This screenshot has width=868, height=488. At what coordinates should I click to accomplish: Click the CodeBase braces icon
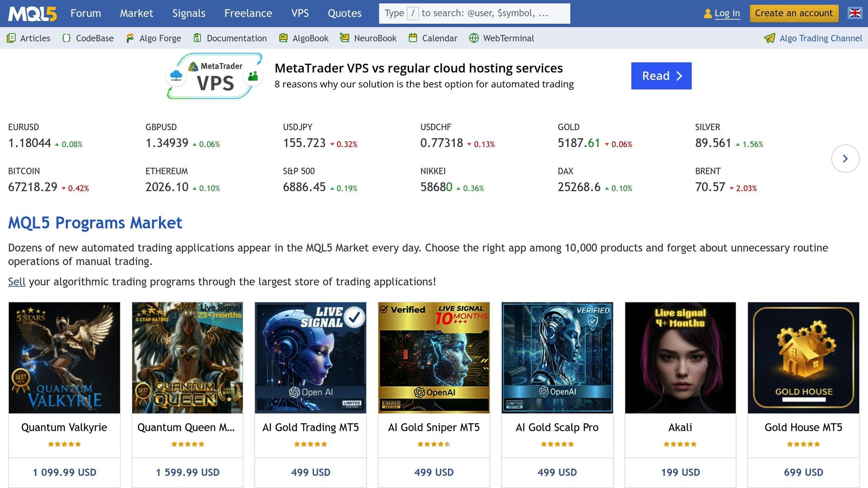click(x=66, y=38)
